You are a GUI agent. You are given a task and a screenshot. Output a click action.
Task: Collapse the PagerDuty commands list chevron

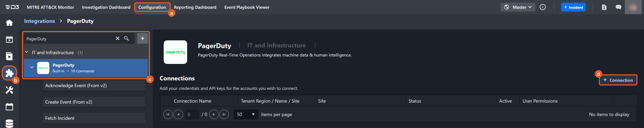(32, 67)
